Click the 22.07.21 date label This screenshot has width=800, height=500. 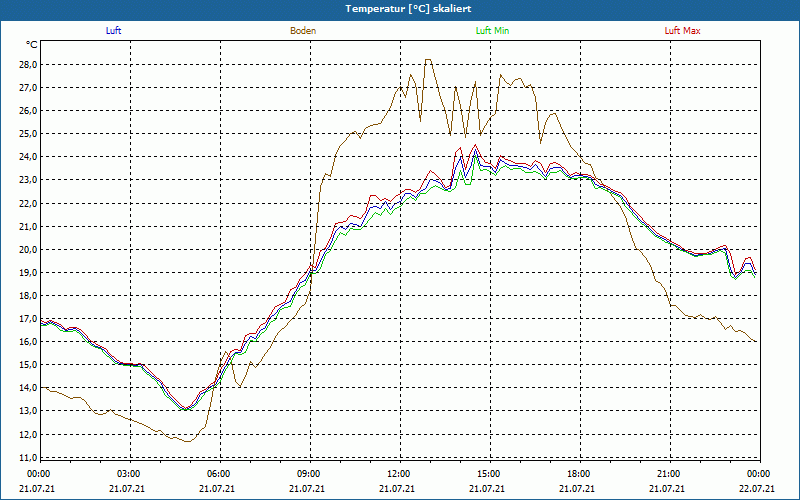(x=757, y=488)
